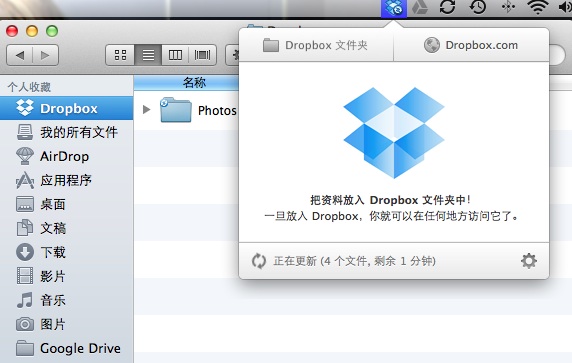The height and width of the screenshot is (363, 572).
Task: Open the Time Machine menu bar icon
Action: click(x=478, y=7)
